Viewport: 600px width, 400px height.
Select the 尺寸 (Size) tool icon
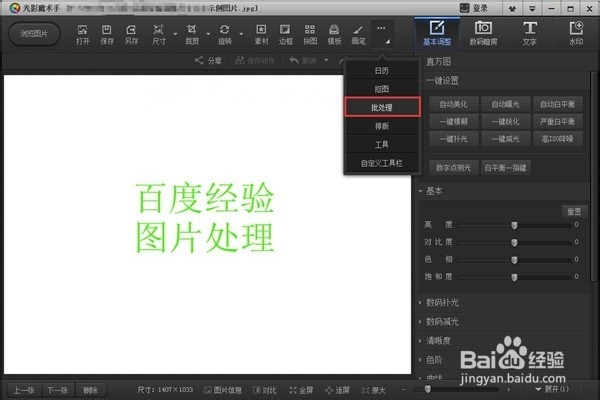coord(158,34)
